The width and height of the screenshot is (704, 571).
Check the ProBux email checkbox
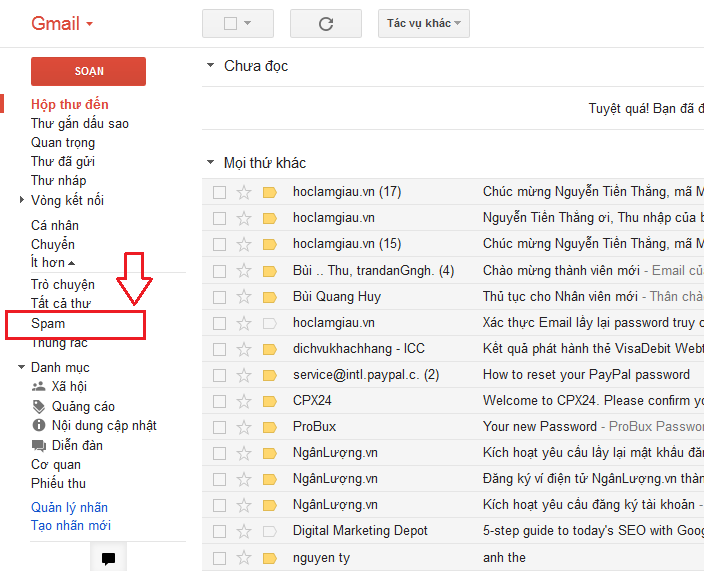click(x=220, y=427)
